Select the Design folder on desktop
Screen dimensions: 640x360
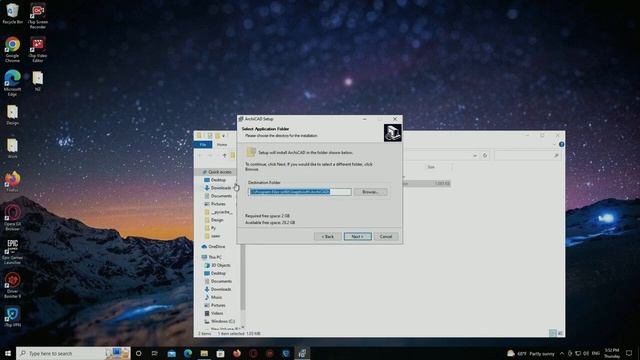tap(12, 114)
